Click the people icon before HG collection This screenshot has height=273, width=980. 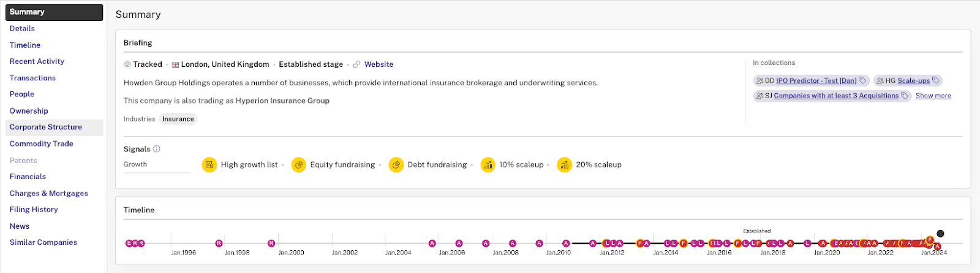880,80
